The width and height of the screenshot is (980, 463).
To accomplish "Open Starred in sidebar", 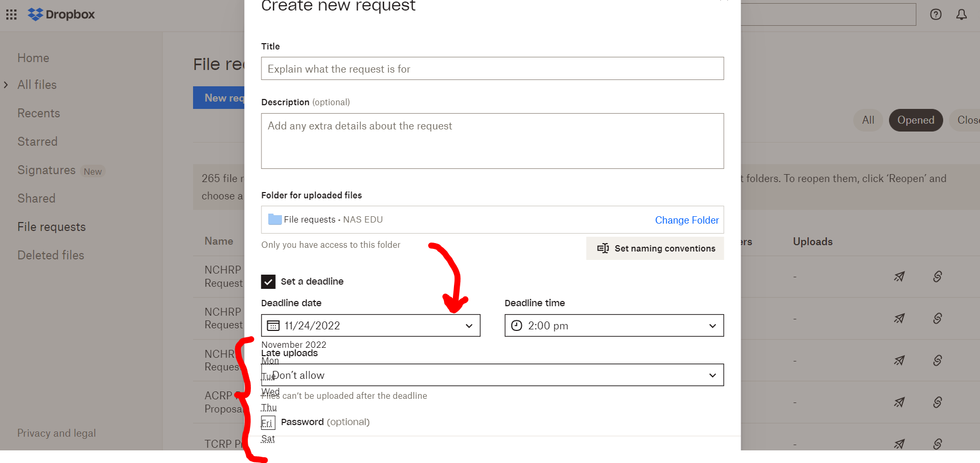I will (x=37, y=142).
